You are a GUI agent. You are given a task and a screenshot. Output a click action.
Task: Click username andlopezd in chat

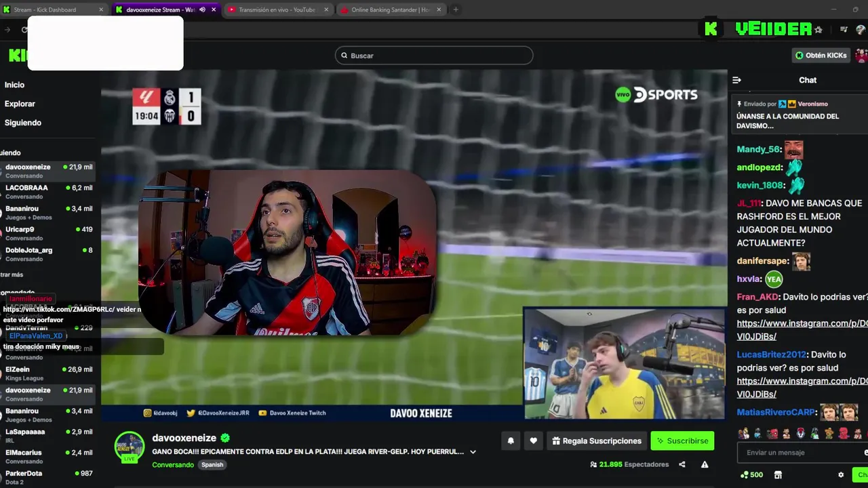coord(759,167)
